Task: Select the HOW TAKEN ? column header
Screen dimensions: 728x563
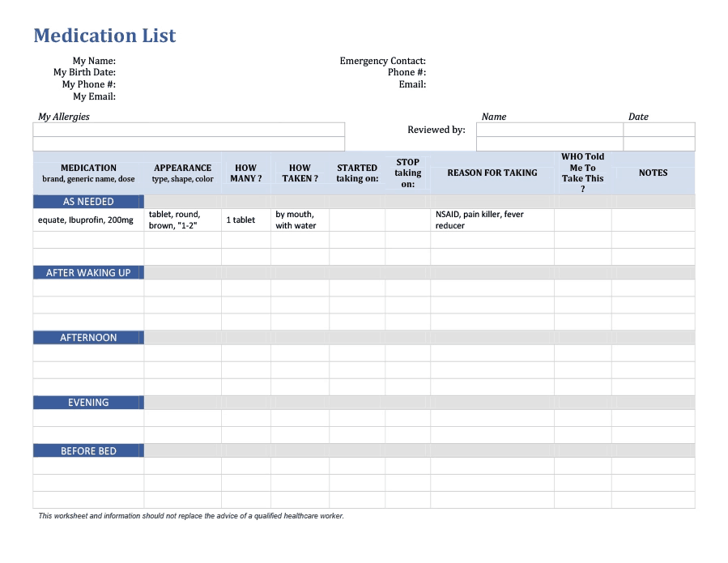Action: pos(300,173)
